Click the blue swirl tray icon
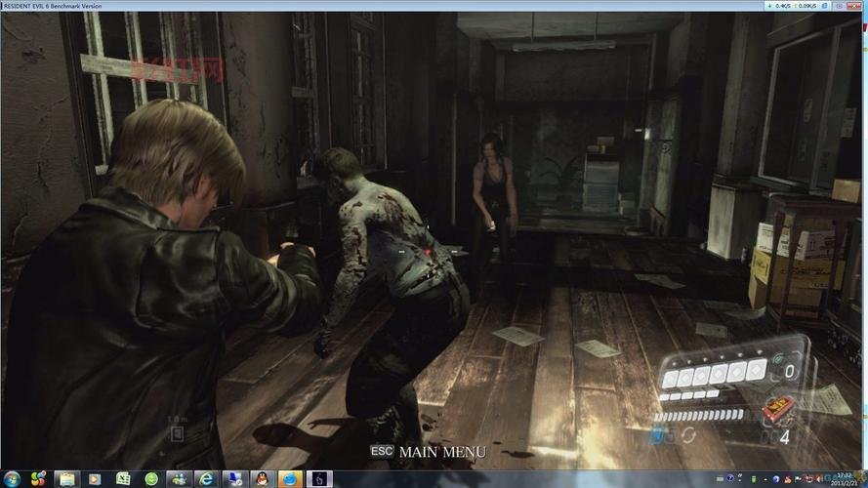 pos(776,479)
